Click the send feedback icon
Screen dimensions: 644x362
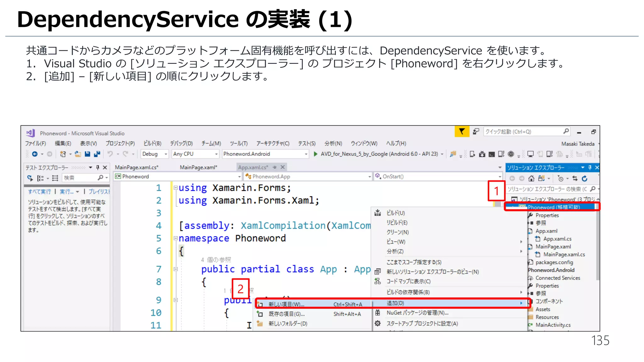tap(476, 131)
